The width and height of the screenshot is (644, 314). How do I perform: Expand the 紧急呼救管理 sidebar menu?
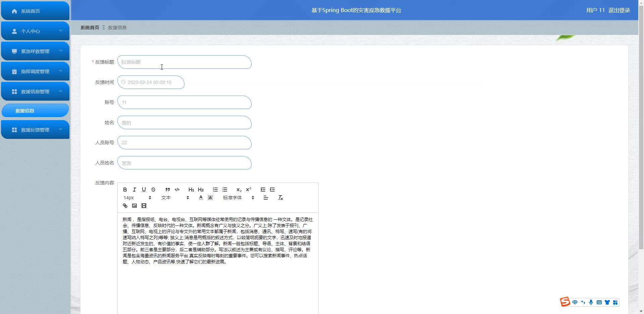[35, 51]
